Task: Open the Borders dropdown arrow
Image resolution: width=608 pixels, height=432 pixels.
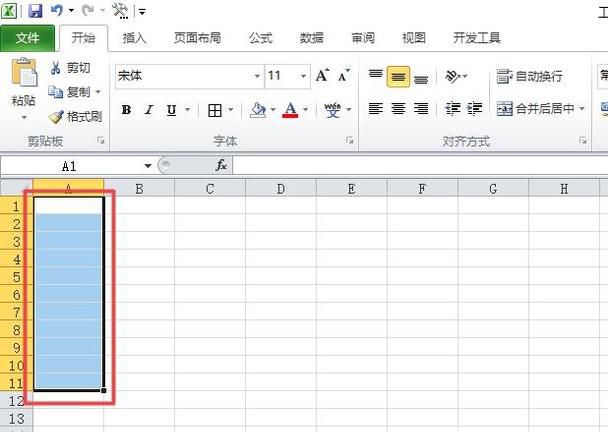Action: coord(230,110)
